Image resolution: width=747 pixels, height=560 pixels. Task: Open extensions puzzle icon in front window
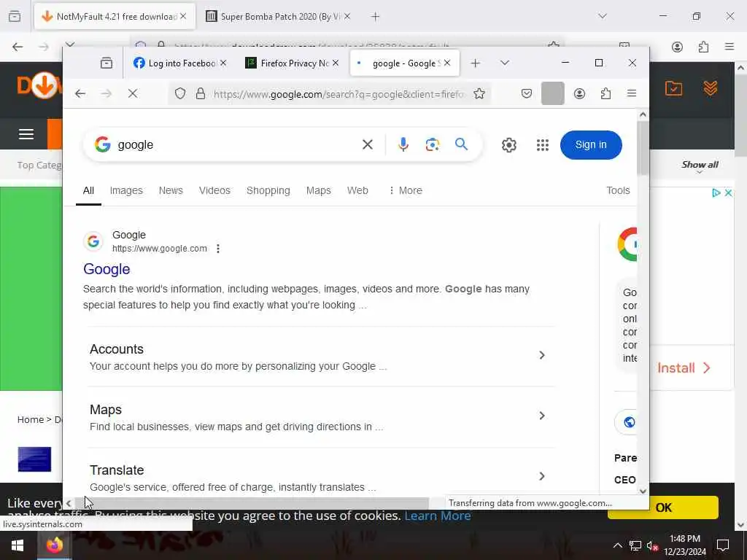click(605, 94)
